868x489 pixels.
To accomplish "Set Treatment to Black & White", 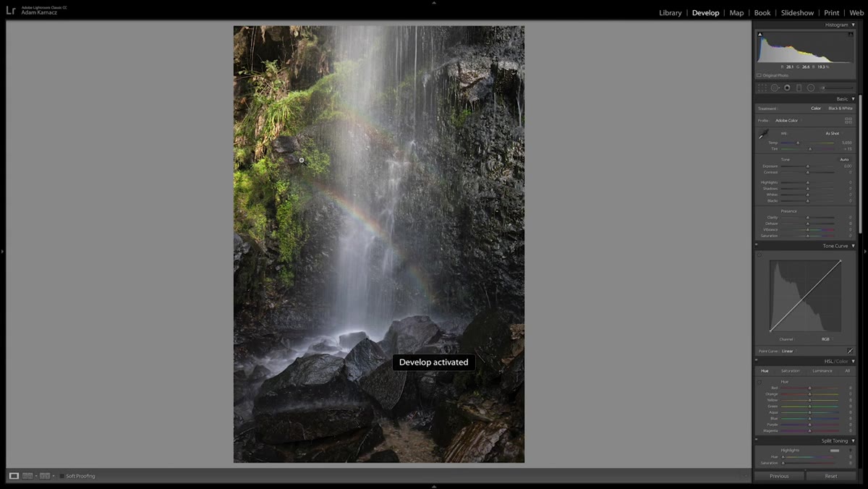I will (841, 109).
